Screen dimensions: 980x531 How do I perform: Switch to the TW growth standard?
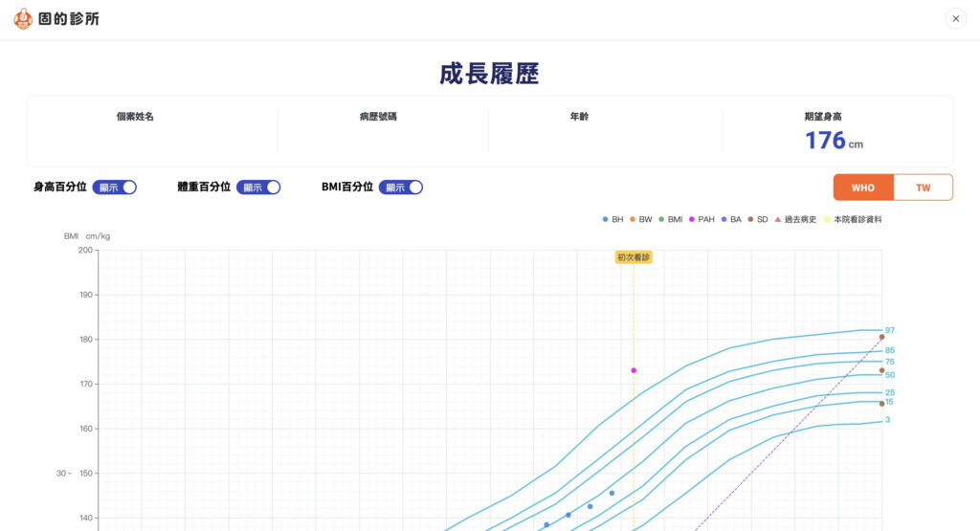[x=924, y=188]
